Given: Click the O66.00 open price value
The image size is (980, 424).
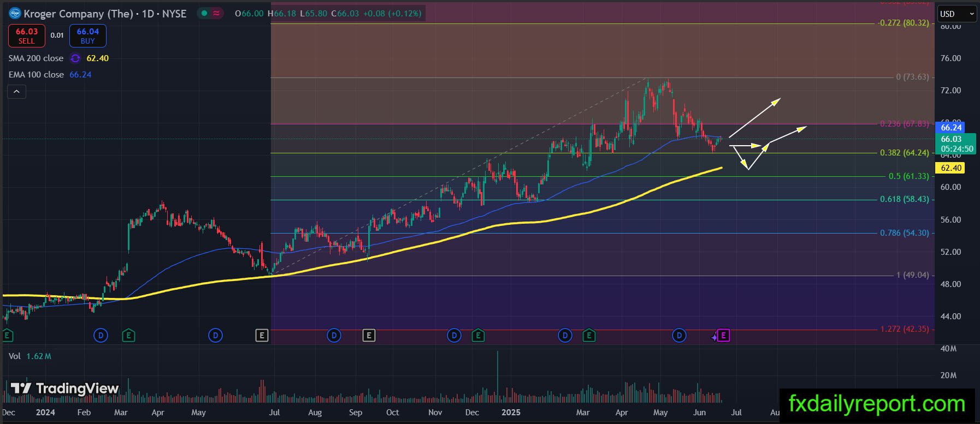Looking at the screenshot, I should pyautogui.click(x=249, y=13).
